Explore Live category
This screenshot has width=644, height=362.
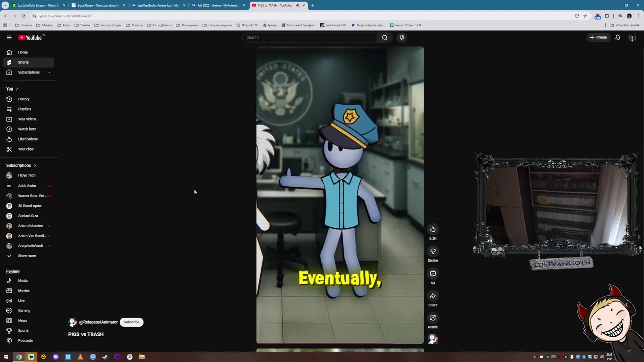(29, 301)
